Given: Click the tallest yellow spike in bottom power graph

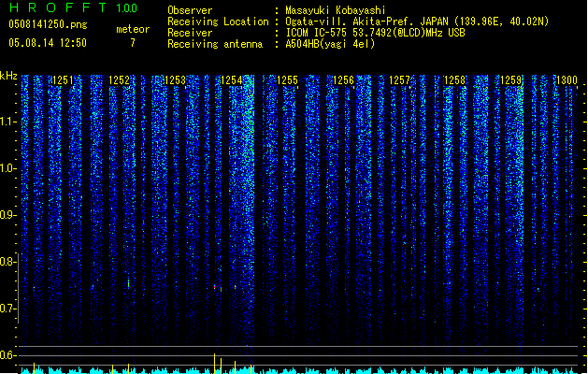Looking at the screenshot, I should point(214,363).
